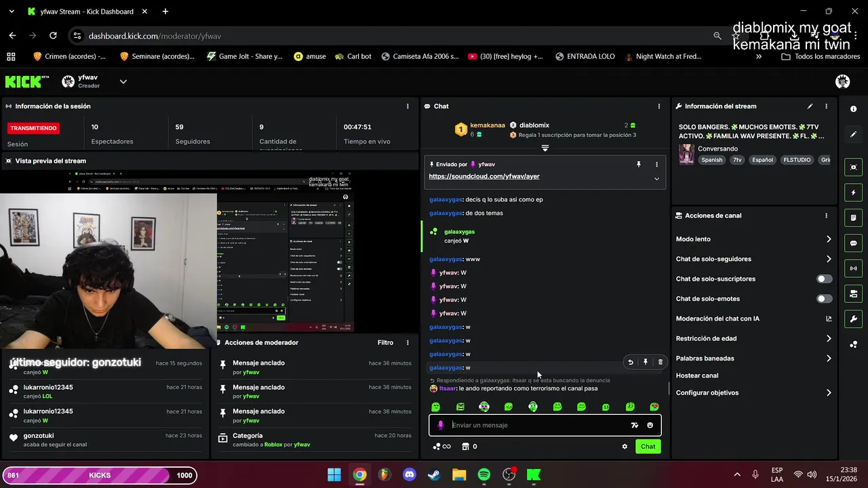Click the chat scrollbar
Screen dimensions: 868x488
click(669, 389)
